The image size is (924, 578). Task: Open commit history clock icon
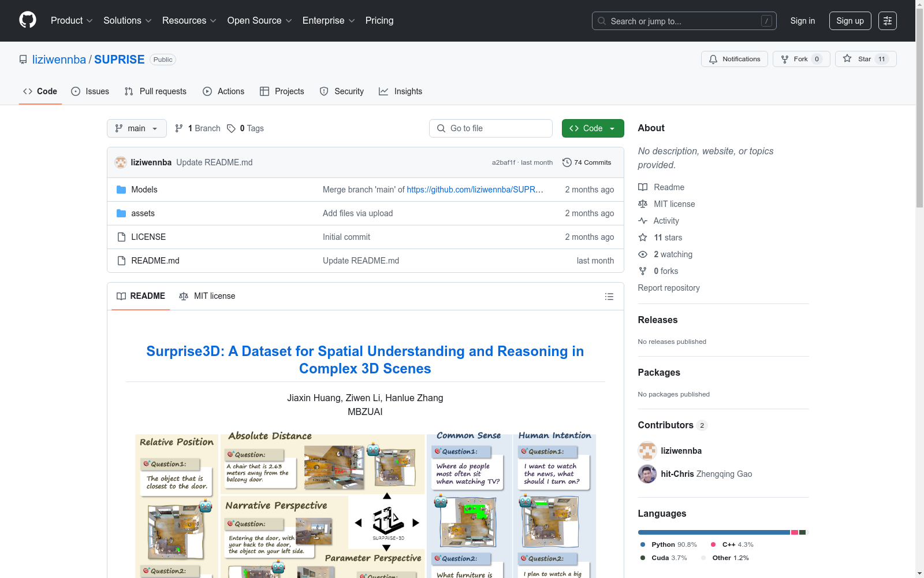pos(567,162)
